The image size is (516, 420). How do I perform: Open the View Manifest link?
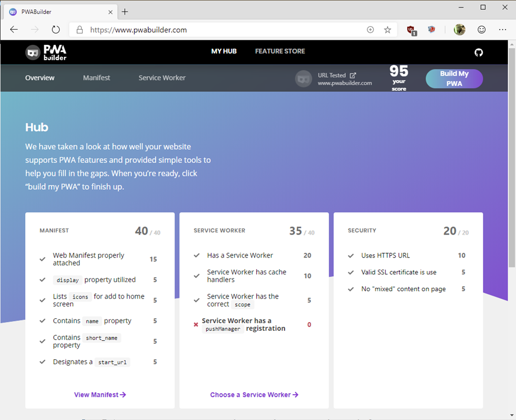pos(100,395)
